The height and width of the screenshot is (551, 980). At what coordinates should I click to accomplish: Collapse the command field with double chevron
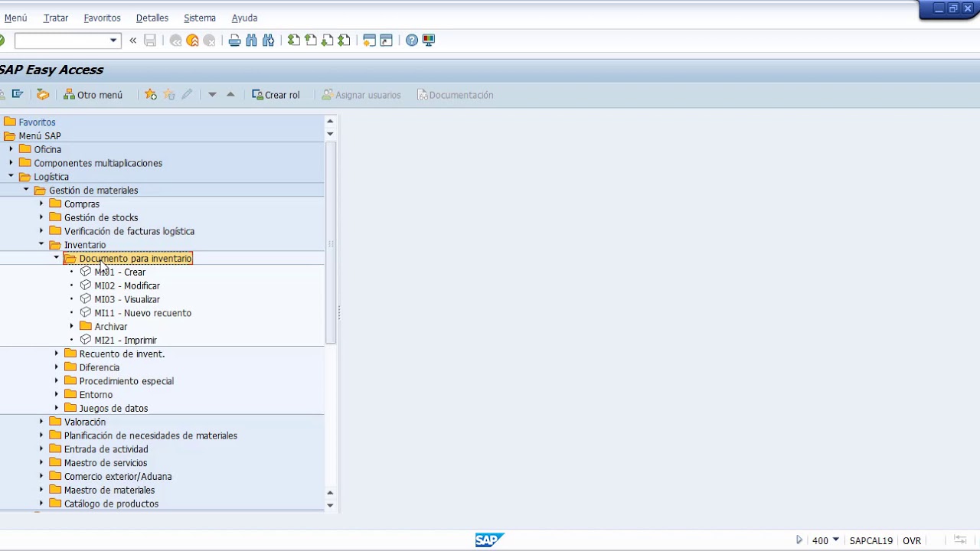point(133,41)
